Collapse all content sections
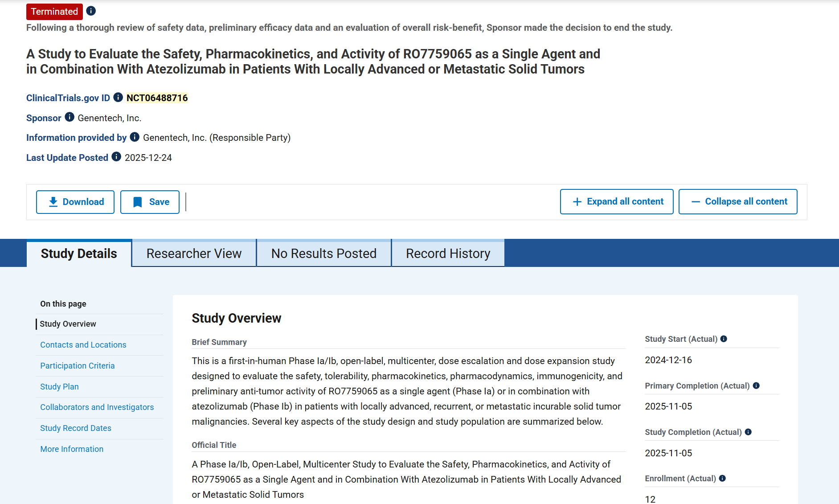This screenshot has width=839, height=504. [x=738, y=201]
